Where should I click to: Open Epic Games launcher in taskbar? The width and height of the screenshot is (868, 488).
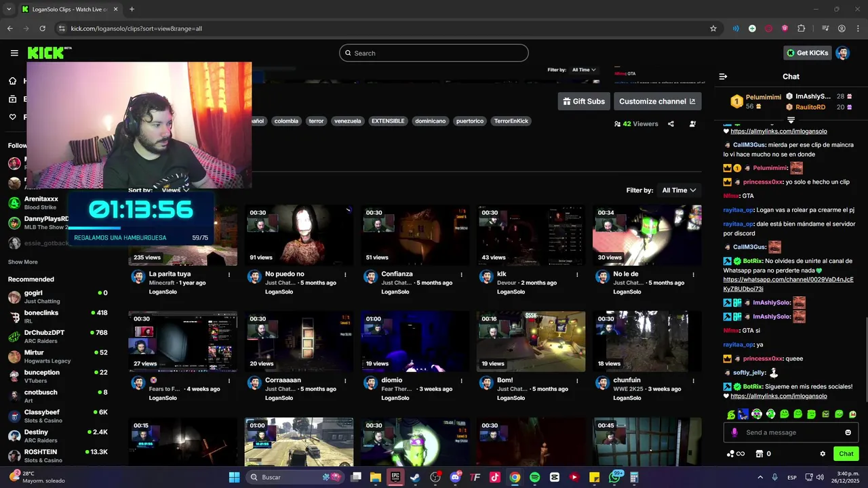[395, 477]
